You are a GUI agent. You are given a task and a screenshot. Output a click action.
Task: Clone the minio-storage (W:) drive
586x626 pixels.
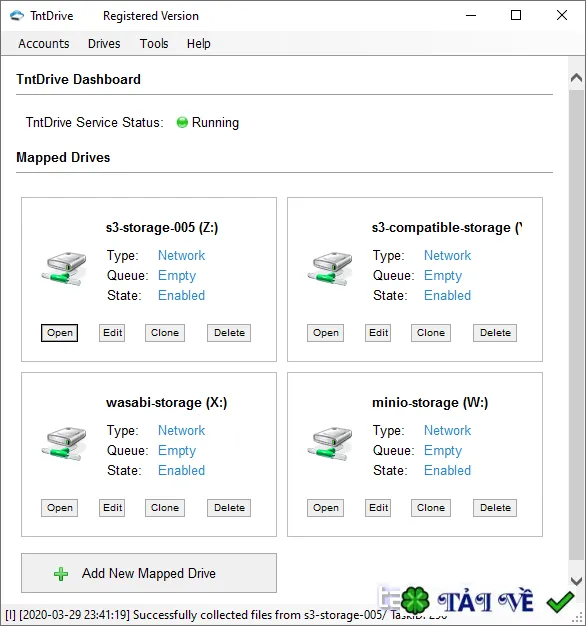coord(431,508)
